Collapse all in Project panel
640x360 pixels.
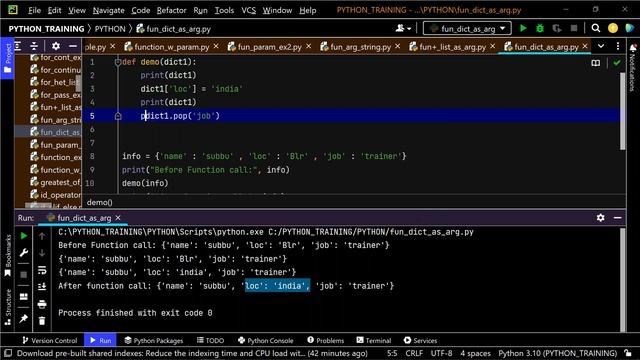pyautogui.click(x=34, y=46)
